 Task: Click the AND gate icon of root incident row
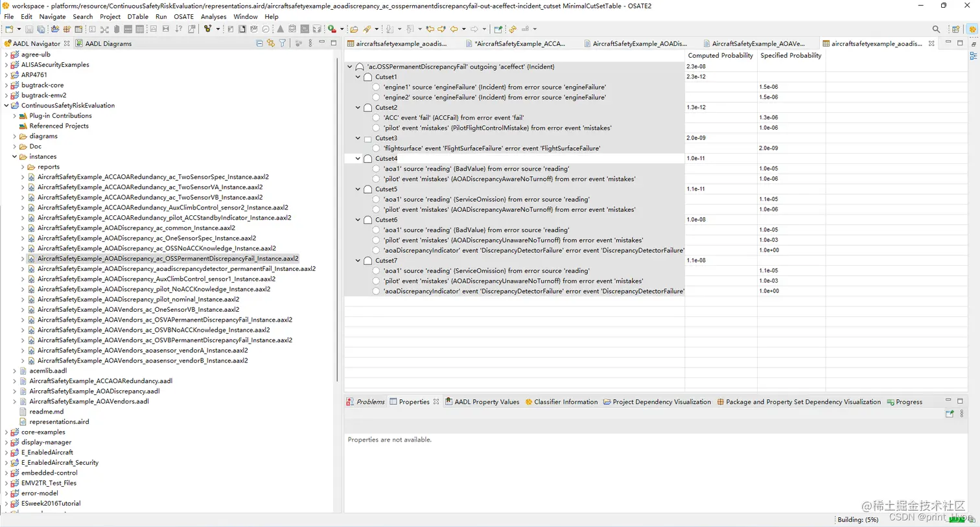[360, 67]
